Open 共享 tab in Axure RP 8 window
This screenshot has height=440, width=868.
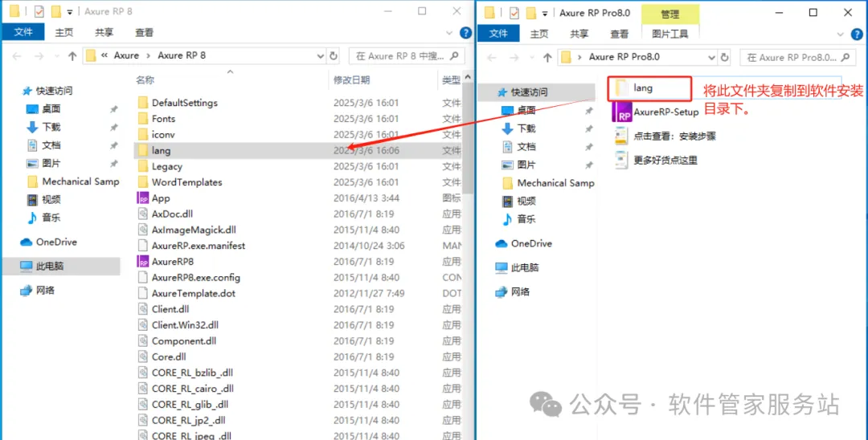[104, 33]
